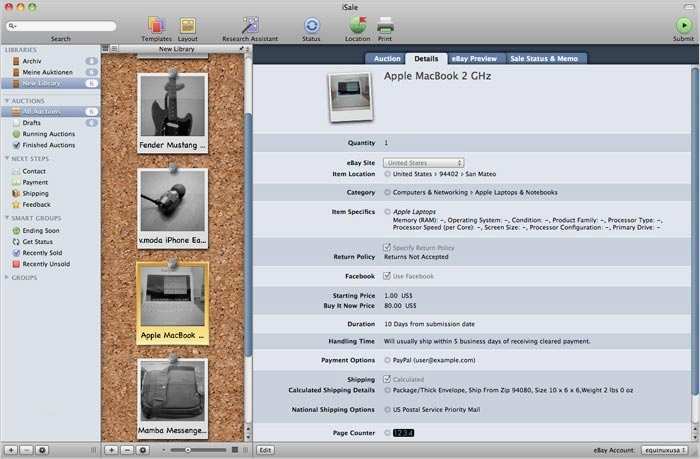This screenshot has height=459, width=700.
Task: Switch to the eBay Preview tab
Action: (475, 58)
